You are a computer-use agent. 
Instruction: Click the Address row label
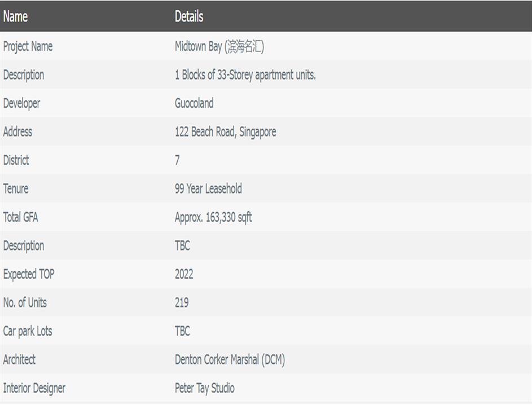tap(17, 132)
